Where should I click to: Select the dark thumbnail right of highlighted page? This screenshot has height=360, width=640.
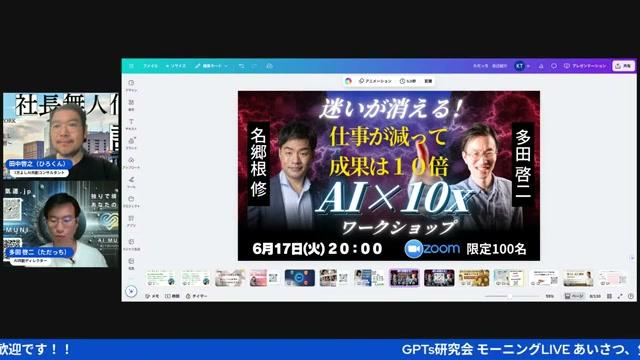[439, 278]
